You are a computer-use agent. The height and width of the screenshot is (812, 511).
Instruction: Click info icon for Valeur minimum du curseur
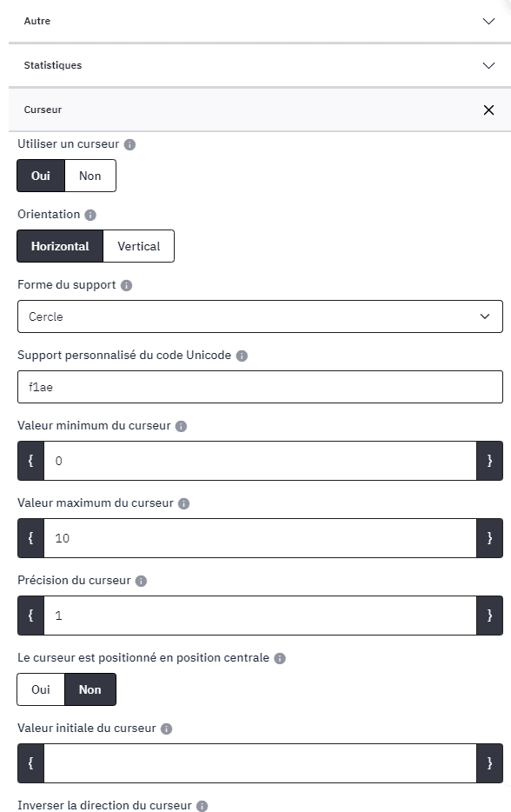pos(182,426)
